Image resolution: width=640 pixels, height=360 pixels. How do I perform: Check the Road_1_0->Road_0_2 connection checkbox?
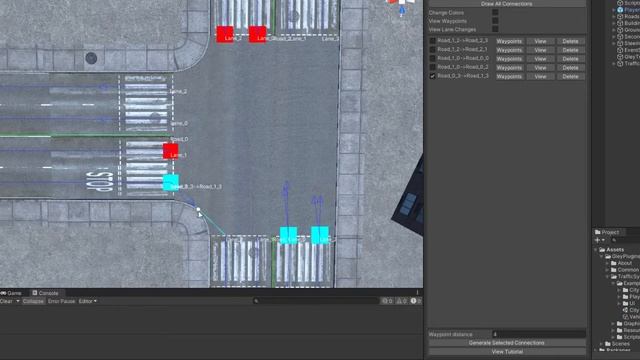click(x=432, y=67)
